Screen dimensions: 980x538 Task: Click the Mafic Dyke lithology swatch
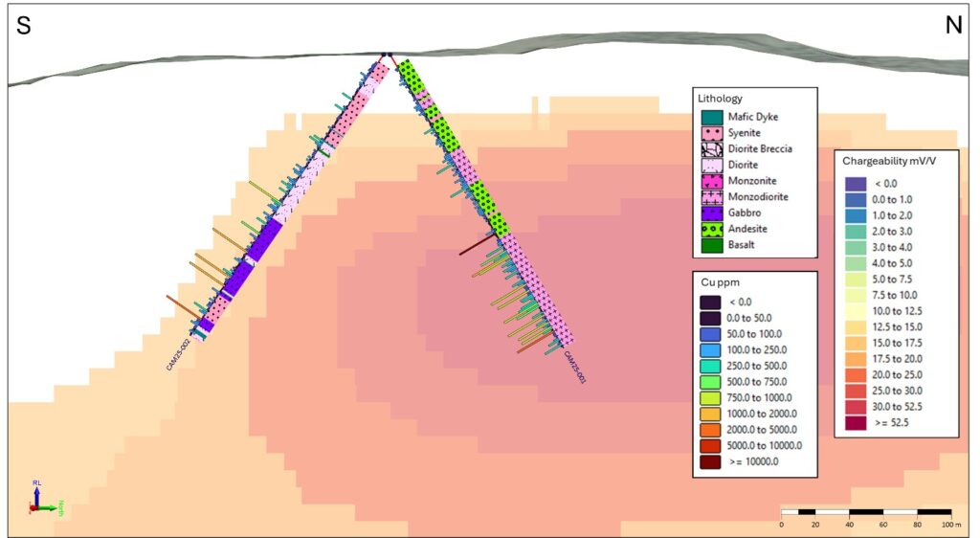[x=711, y=118]
